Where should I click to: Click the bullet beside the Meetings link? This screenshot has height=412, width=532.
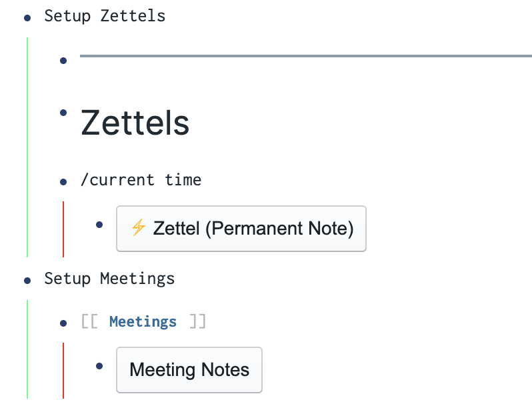[x=63, y=323]
